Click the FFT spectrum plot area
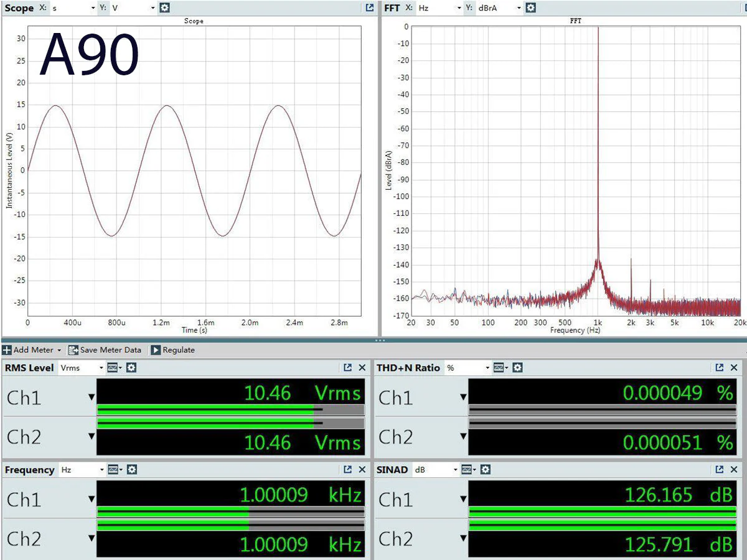The height and width of the screenshot is (560, 747). click(576, 170)
